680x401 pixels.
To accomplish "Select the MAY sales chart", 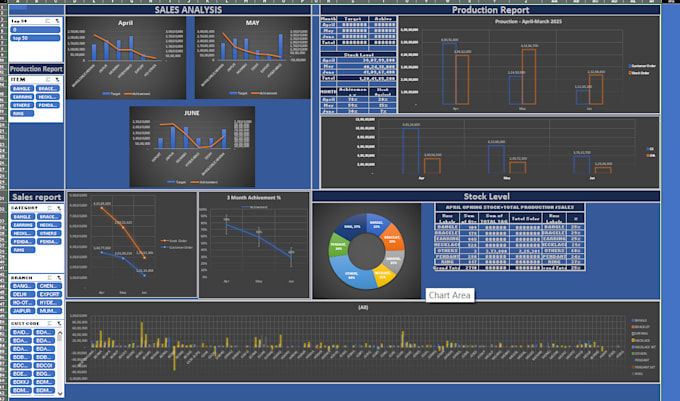I will (252, 58).
